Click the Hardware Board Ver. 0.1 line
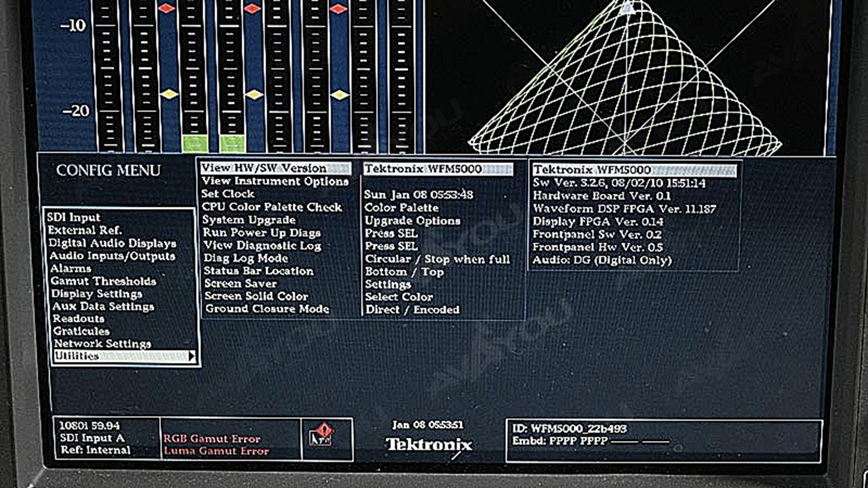Screen dimensions: 868x488 [602, 196]
